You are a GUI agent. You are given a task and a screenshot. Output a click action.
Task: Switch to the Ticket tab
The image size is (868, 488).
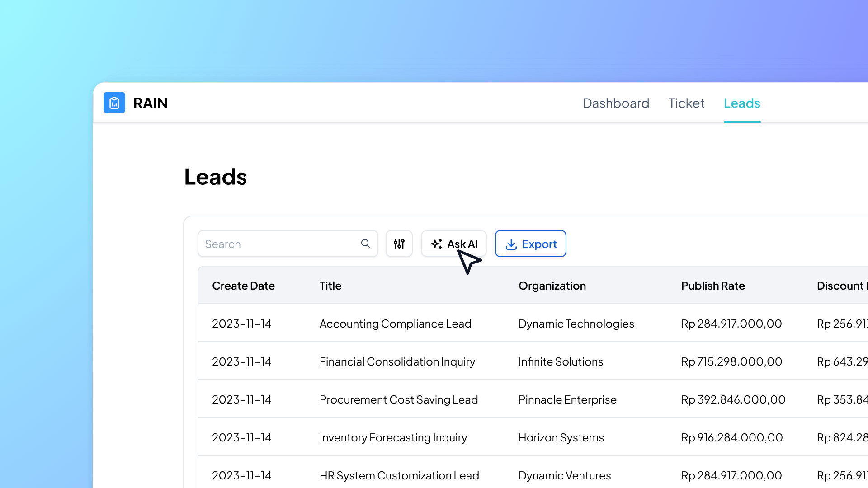click(x=686, y=103)
